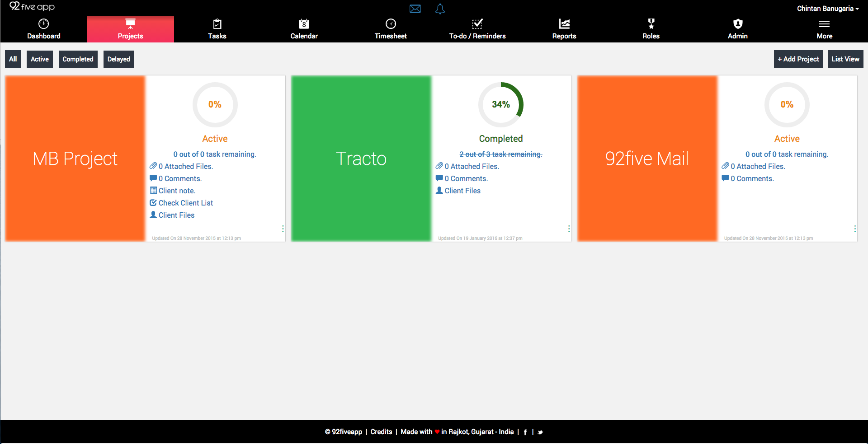
Task: Switch to List View
Action: click(845, 59)
